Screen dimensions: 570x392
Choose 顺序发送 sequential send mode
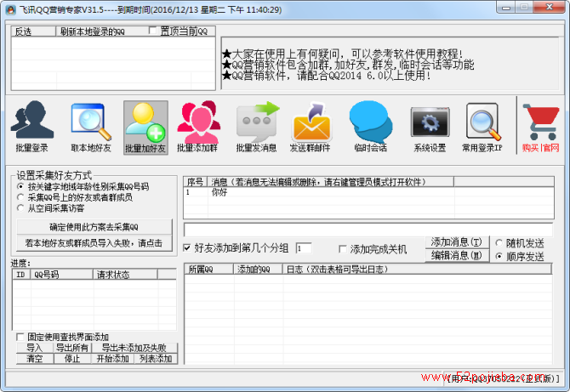click(499, 257)
